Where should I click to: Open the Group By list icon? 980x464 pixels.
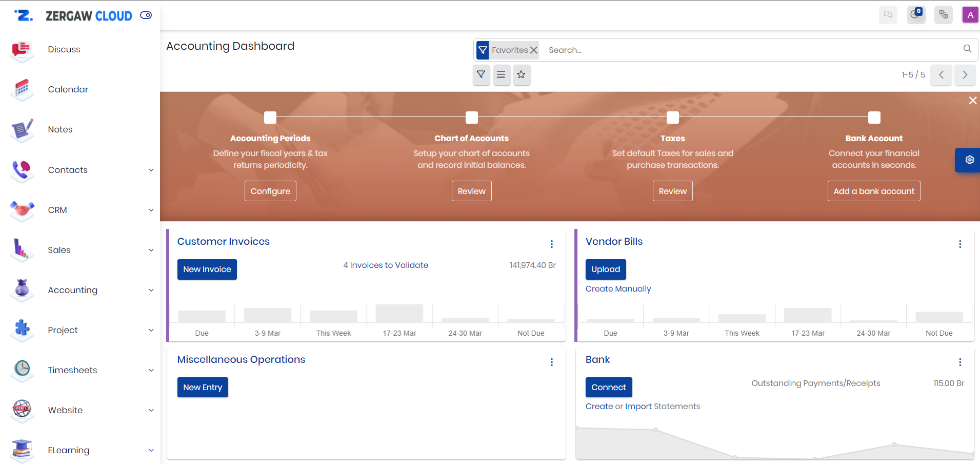[x=501, y=75]
